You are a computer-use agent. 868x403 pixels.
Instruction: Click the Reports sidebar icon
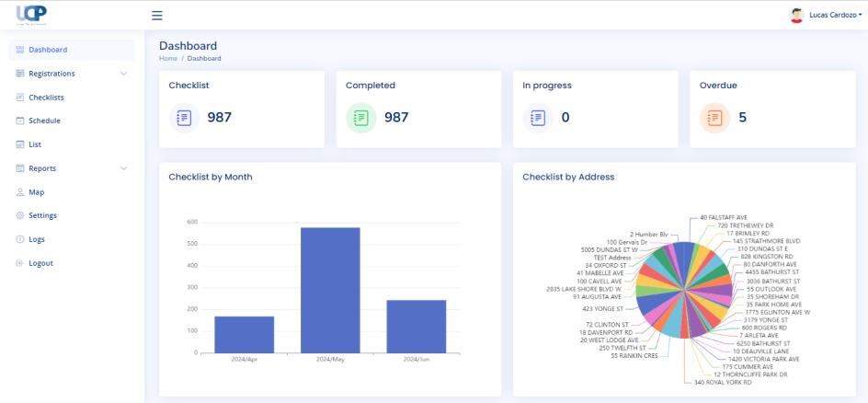[x=20, y=168]
